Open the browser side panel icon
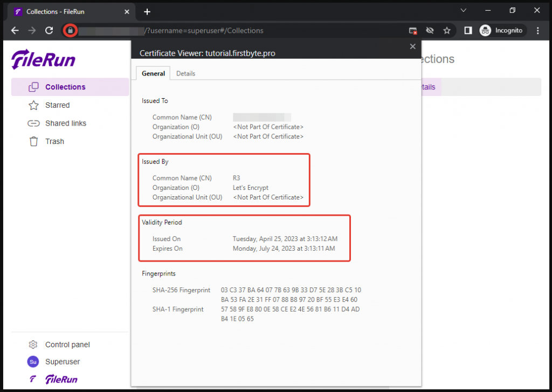 point(468,31)
